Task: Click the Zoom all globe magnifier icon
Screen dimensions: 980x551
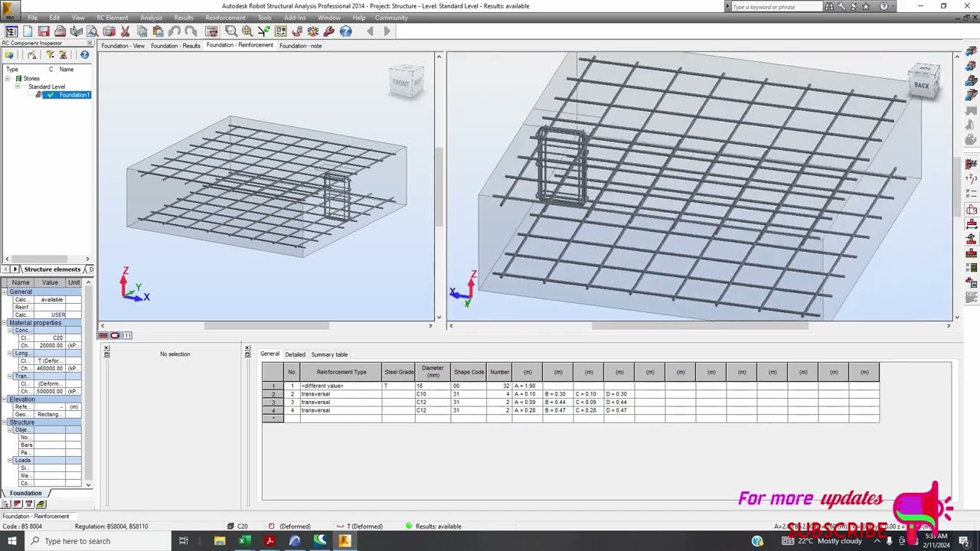Action: [x=247, y=31]
